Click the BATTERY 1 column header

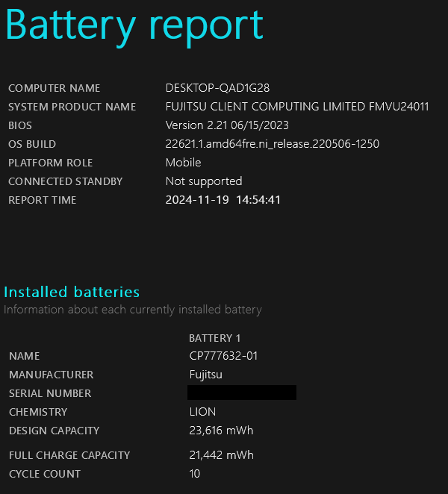point(215,338)
